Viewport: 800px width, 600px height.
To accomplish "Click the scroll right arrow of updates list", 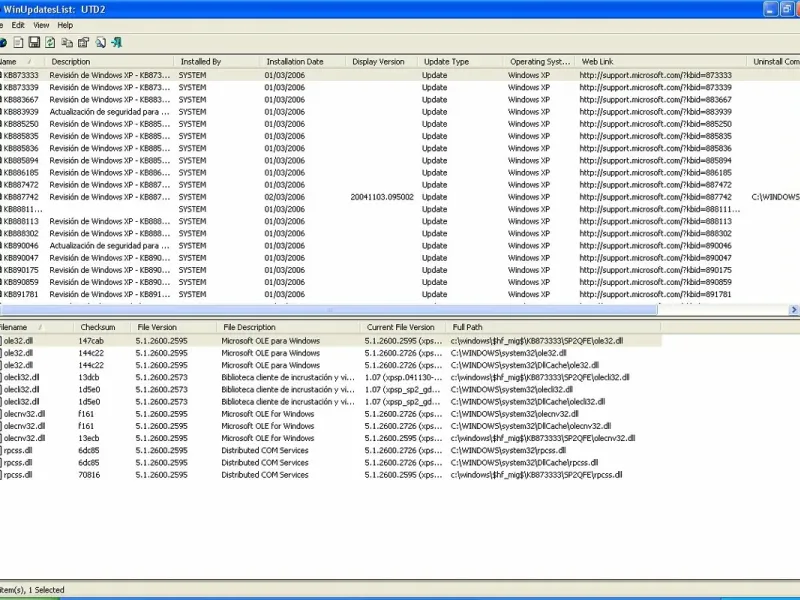I will pyautogui.click(x=794, y=310).
